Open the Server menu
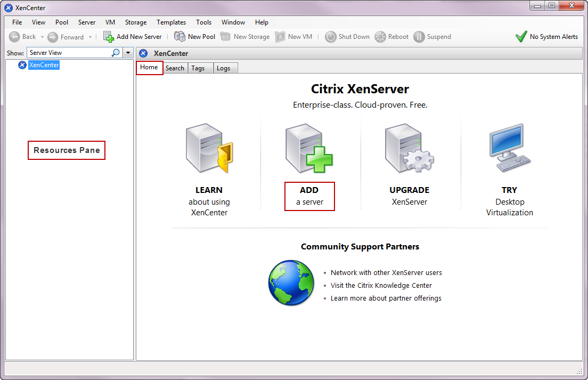Screen dimensions: 588x380 pos(87,22)
